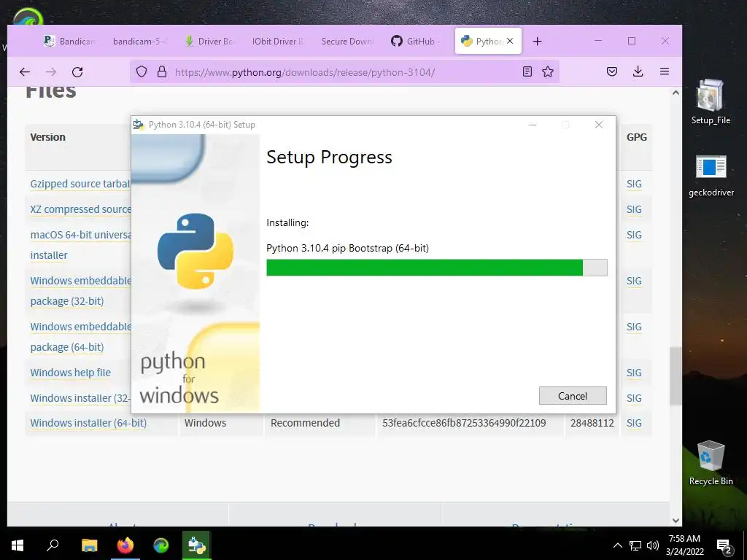Screen dimensions: 747x560
Task: Go back with the browser back arrow
Action: pos(25,72)
